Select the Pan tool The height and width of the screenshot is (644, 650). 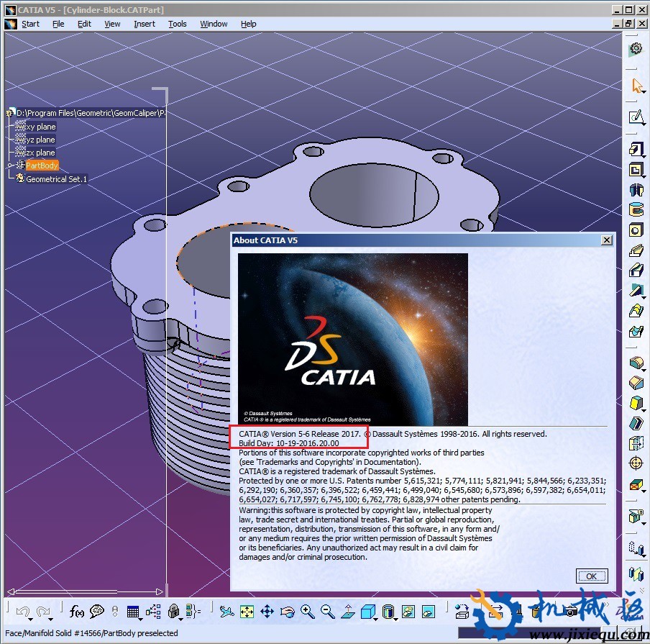point(268,611)
